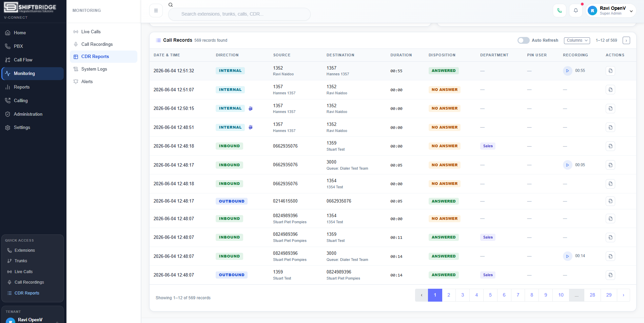
Task: Open the PBX section
Action: click(33, 46)
